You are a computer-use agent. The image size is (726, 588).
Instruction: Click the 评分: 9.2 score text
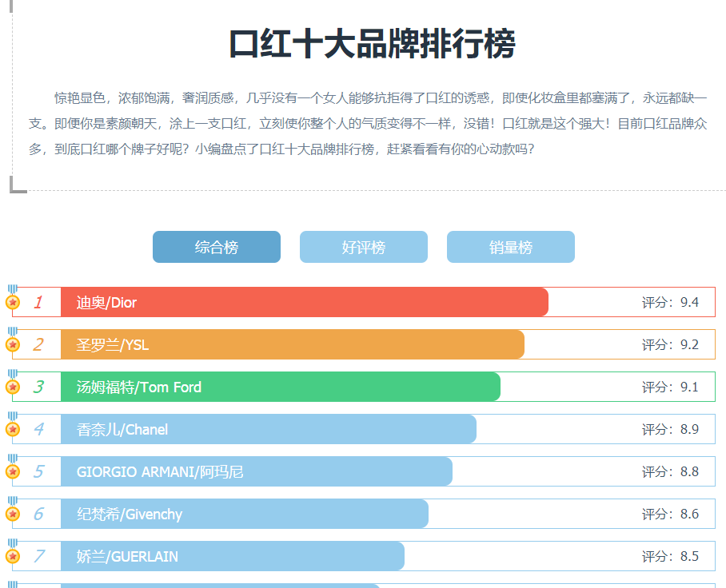[x=670, y=344]
